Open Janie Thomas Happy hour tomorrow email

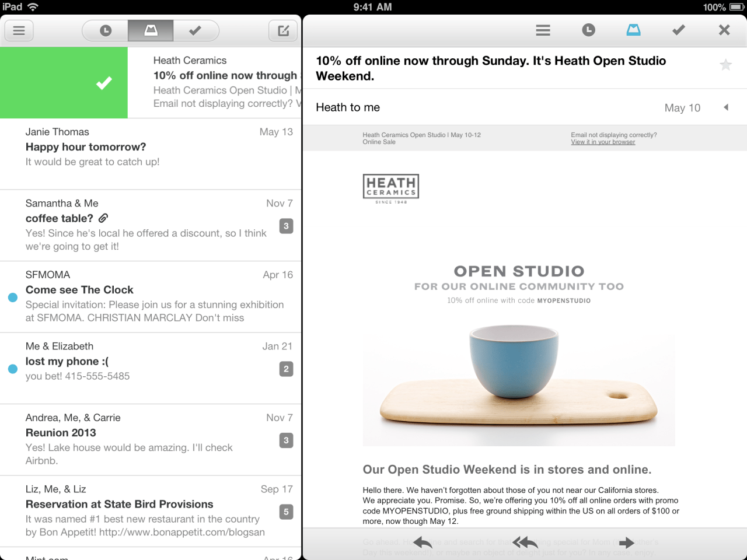(151, 154)
